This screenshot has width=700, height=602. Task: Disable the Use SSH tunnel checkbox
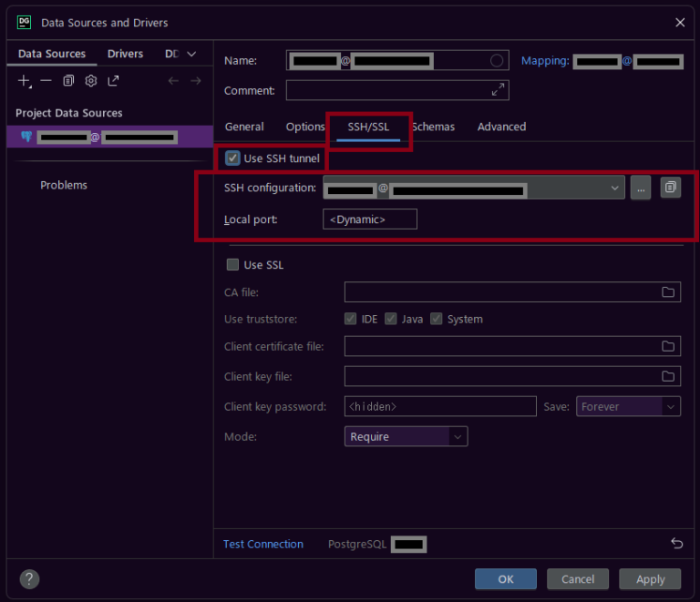232,158
